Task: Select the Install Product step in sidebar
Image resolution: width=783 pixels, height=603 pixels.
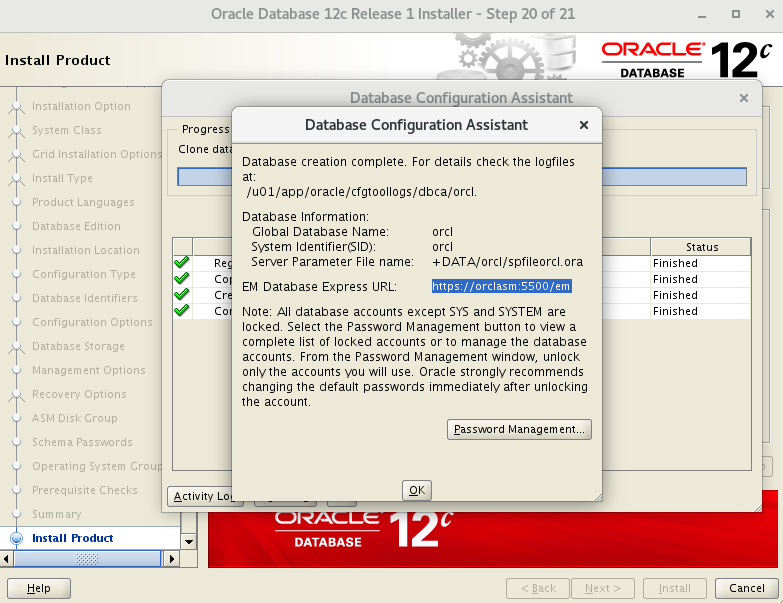Action: [72, 538]
